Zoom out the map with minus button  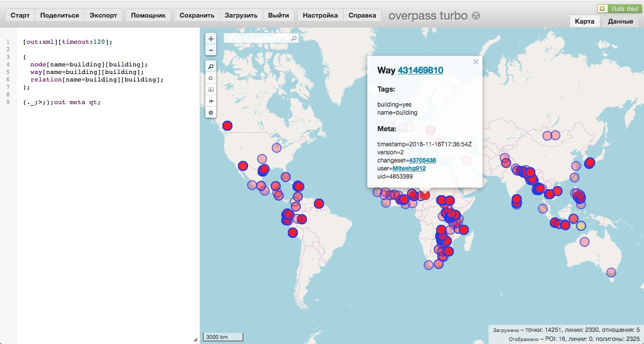coord(211,50)
